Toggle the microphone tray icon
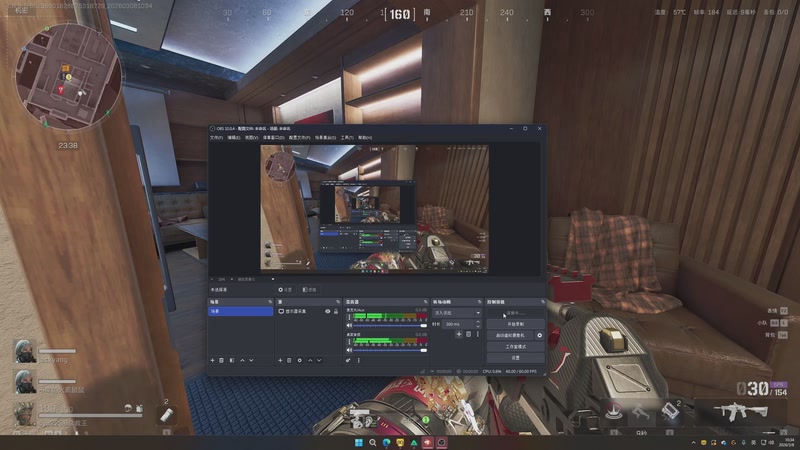 (x=743, y=442)
